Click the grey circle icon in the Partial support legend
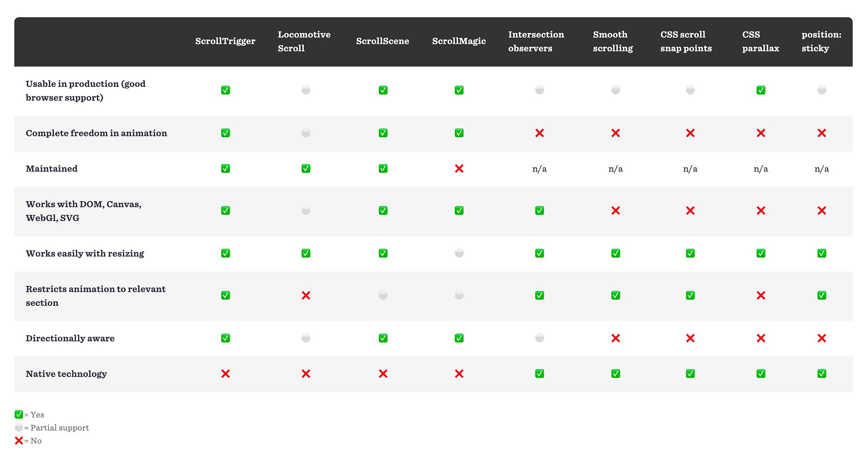Viewport: 868px width, 466px height. [19, 427]
